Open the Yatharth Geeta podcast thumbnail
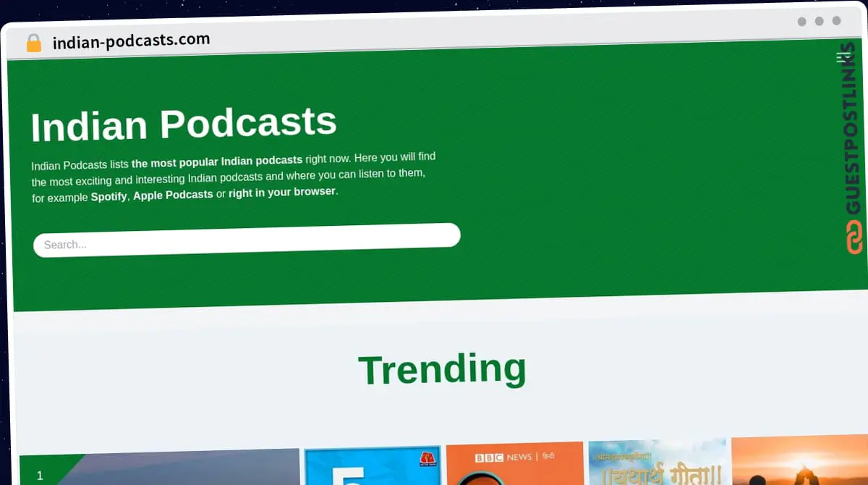 656,463
